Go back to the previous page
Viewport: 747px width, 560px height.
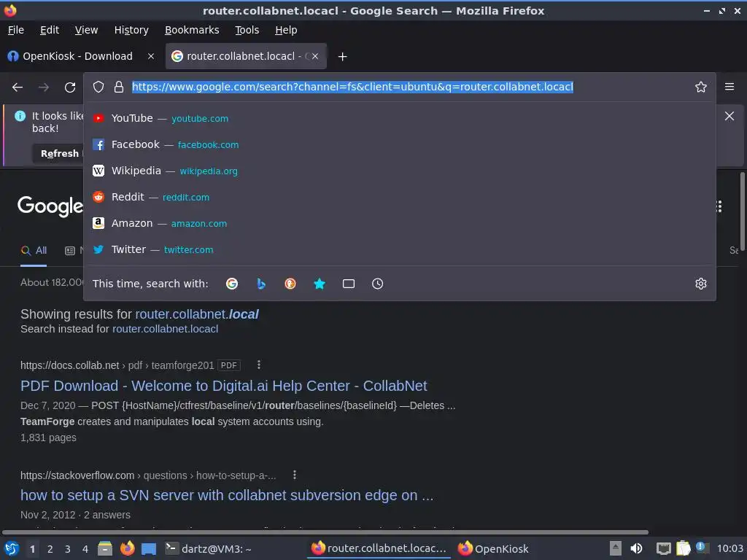(x=18, y=87)
